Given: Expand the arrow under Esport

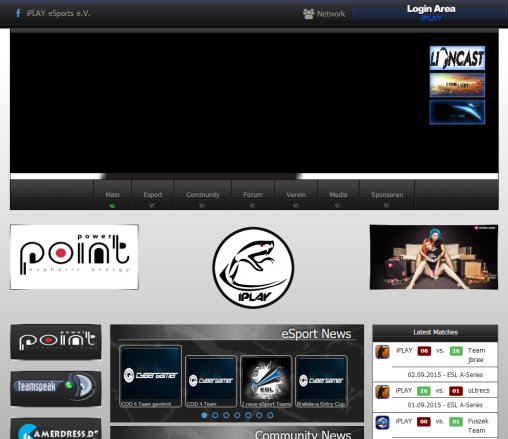Looking at the screenshot, I should (x=152, y=205).
